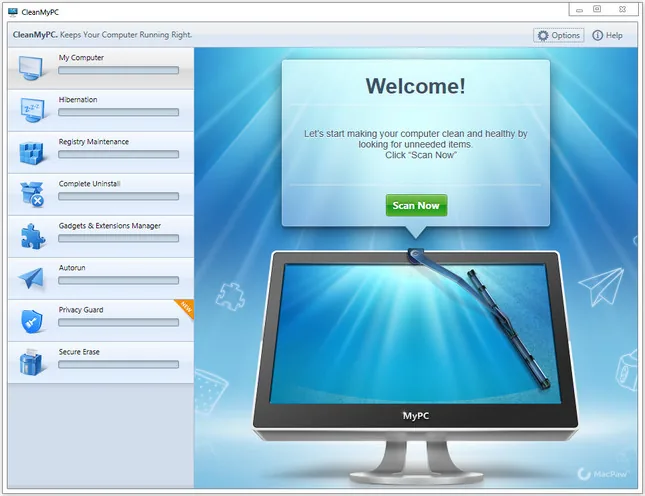Select Secure Erase in the sidebar

tap(101, 362)
